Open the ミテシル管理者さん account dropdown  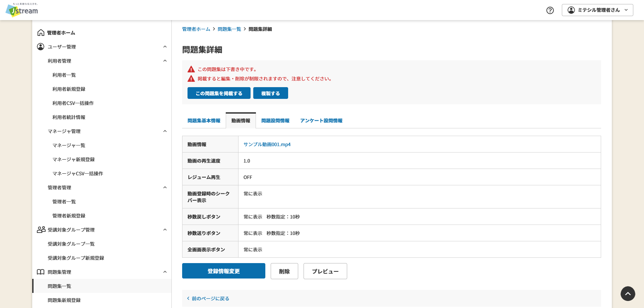tap(597, 10)
